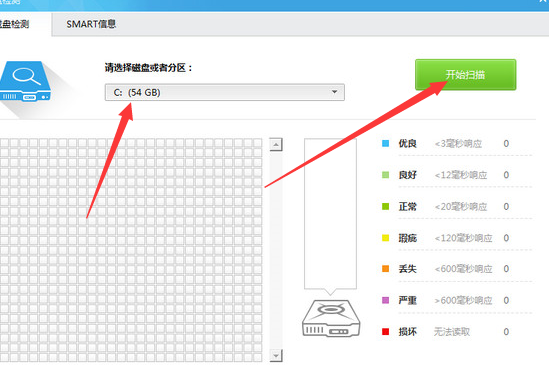The image size is (549, 369).
Task: Click a block in the sector grid
Action: (x=131, y=250)
